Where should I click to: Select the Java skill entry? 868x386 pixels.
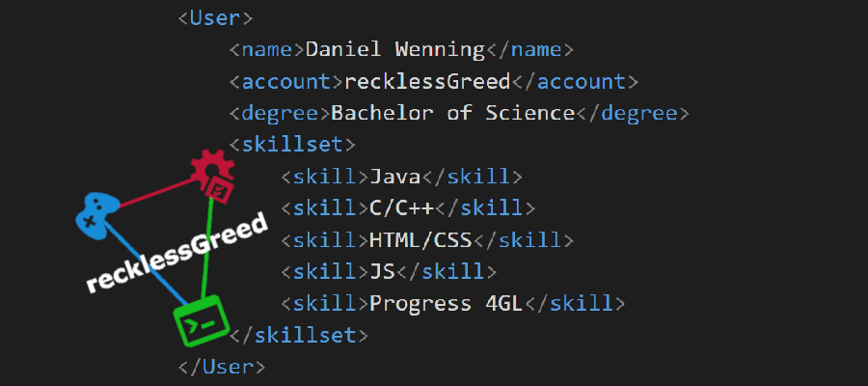click(x=396, y=177)
